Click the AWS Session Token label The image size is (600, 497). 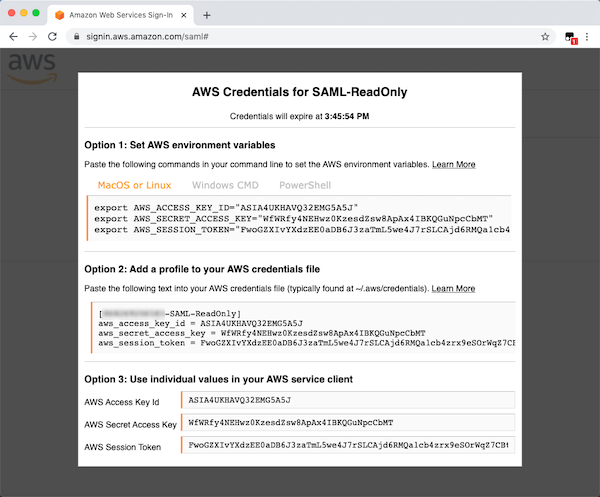(122, 447)
